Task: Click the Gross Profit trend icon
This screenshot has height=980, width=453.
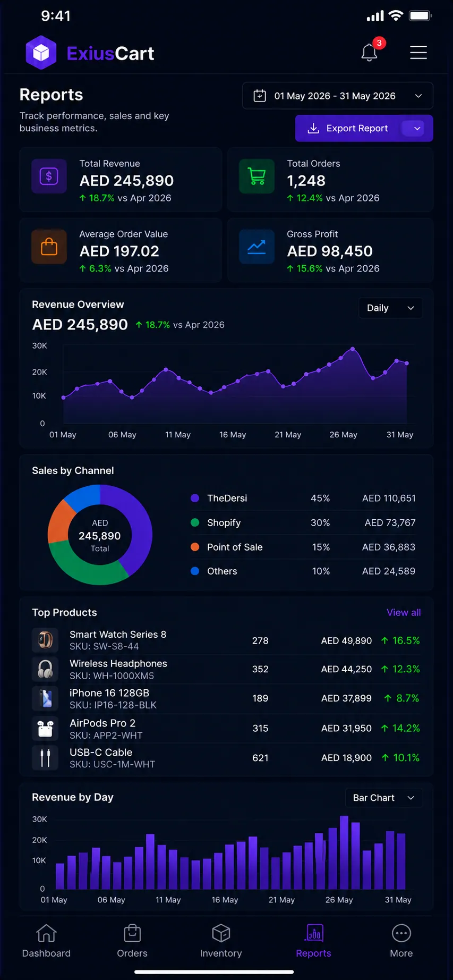Action: click(257, 247)
